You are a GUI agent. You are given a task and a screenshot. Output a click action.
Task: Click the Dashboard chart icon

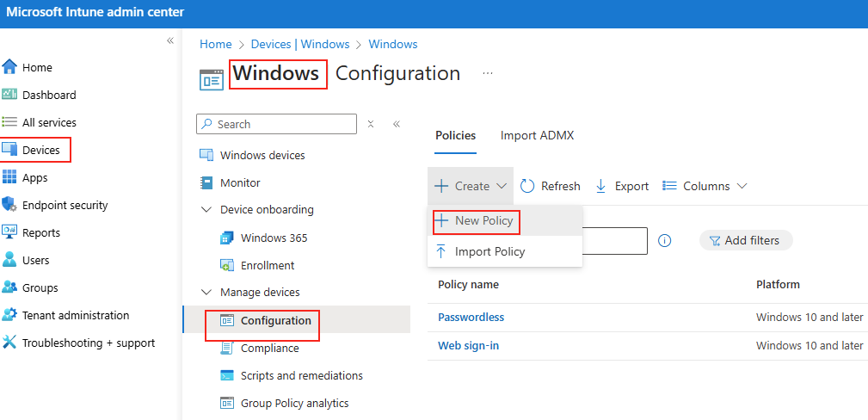pos(9,95)
